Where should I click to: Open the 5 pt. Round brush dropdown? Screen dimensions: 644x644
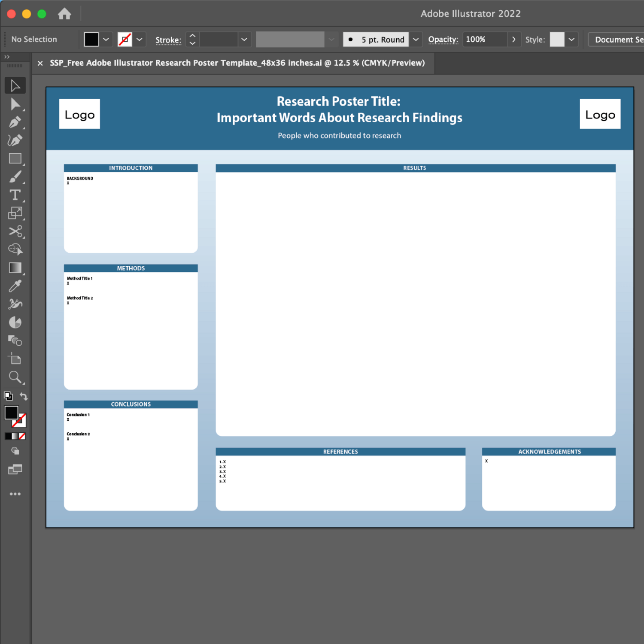415,39
